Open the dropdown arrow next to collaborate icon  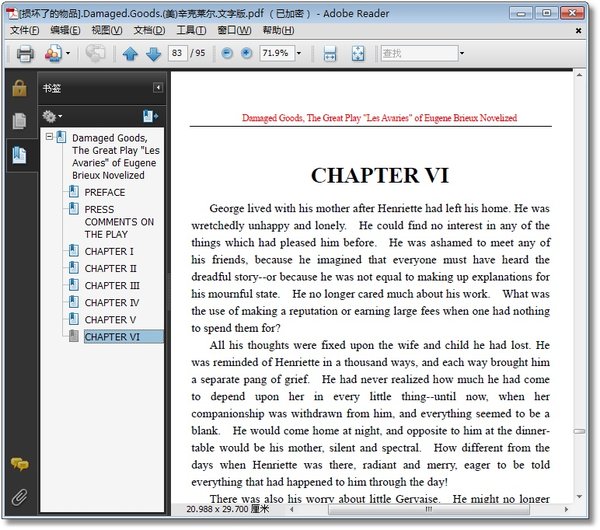[x=68, y=53]
